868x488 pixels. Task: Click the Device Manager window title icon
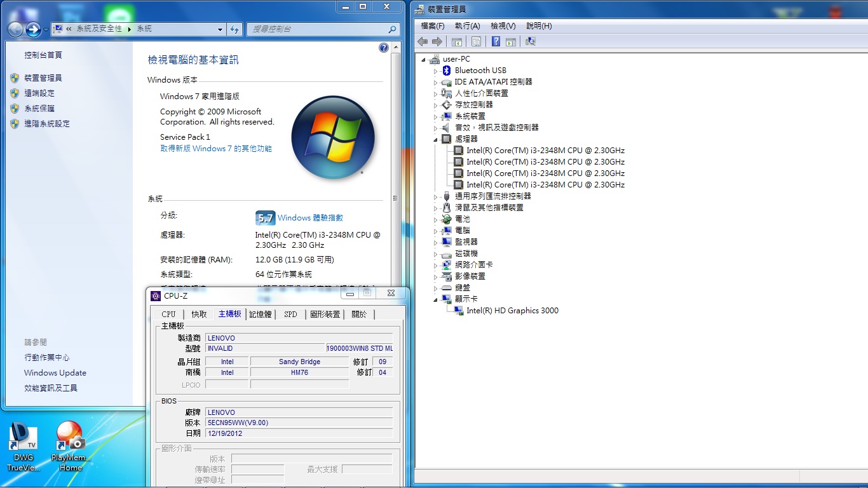pyautogui.click(x=421, y=9)
